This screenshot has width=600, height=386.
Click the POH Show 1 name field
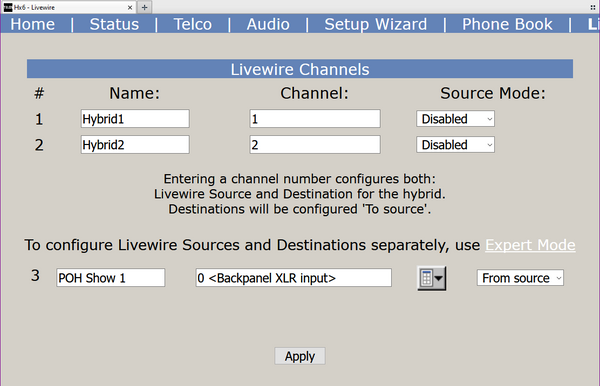111,277
